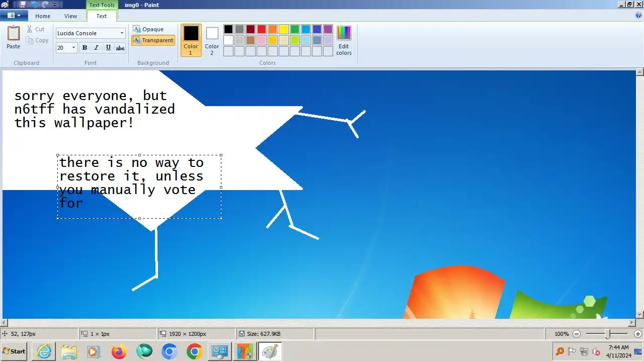Launch Internet Explorer from taskbar
The height and width of the screenshot is (362, 644).
click(44, 351)
